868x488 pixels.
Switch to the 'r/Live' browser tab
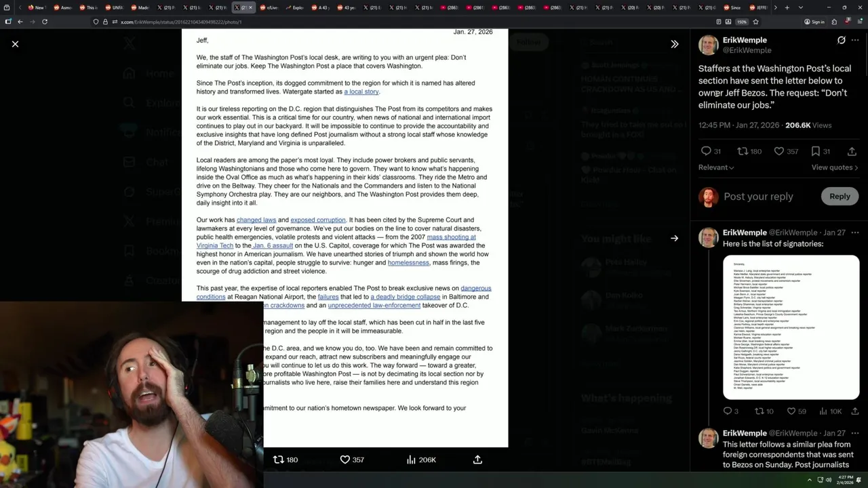[269, 7]
